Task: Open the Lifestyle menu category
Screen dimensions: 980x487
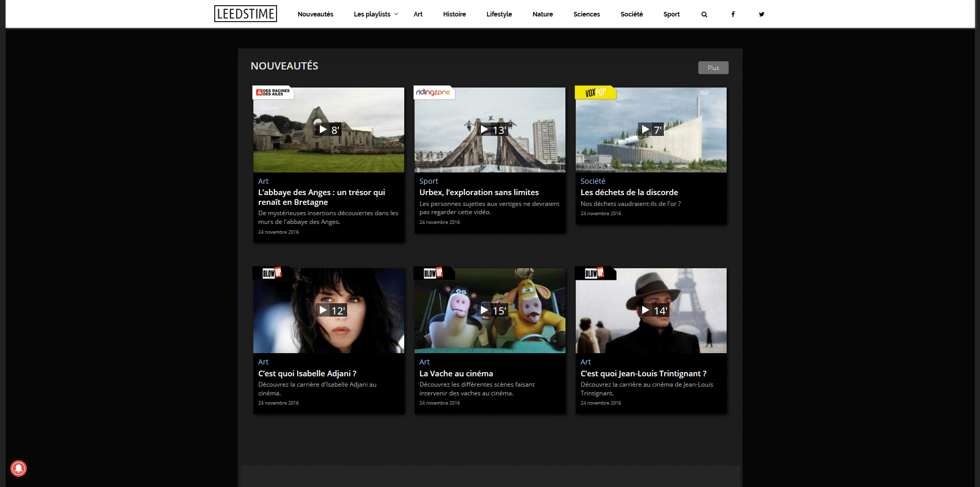Action: 499,14
